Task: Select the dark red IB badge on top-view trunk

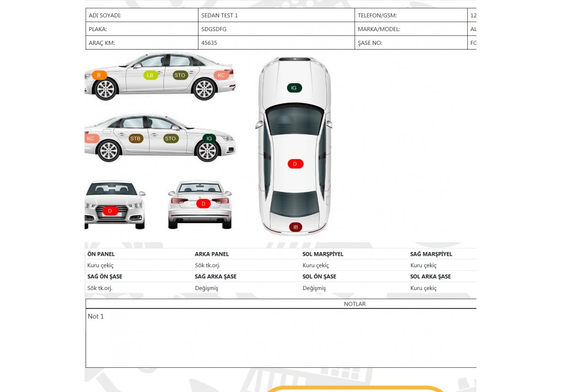Action: tap(295, 227)
